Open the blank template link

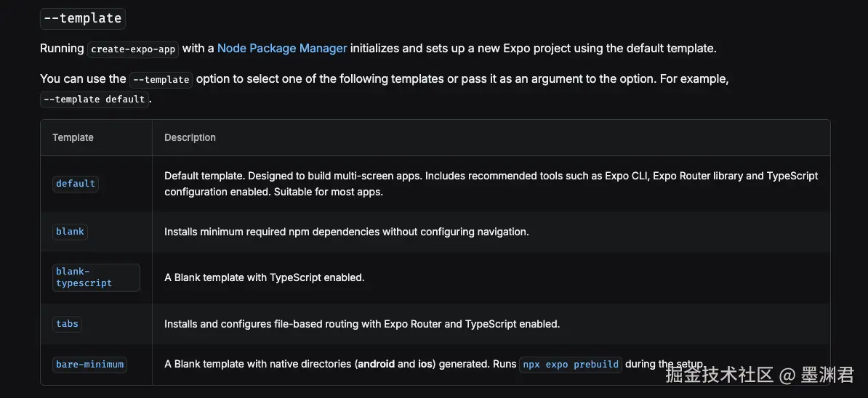(x=70, y=232)
